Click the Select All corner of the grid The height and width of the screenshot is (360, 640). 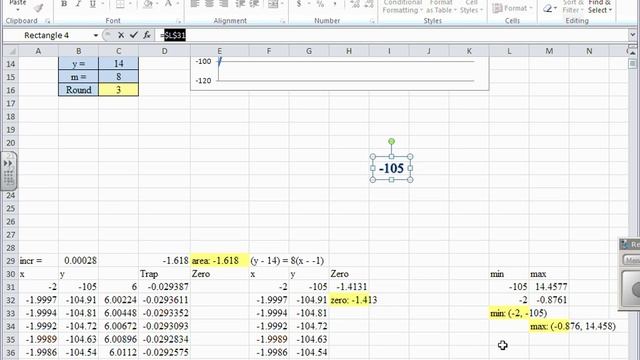pos(11,51)
